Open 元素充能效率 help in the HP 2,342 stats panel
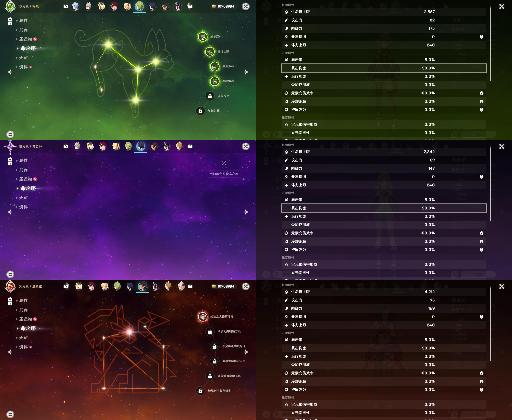This screenshot has height=420, width=512. coord(481,233)
